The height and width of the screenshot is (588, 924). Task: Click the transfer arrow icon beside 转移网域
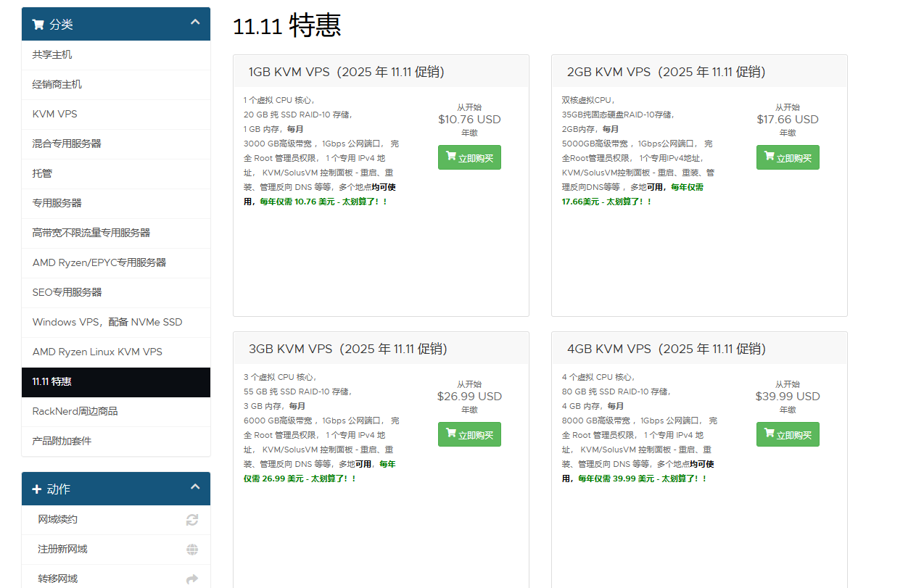click(191, 578)
